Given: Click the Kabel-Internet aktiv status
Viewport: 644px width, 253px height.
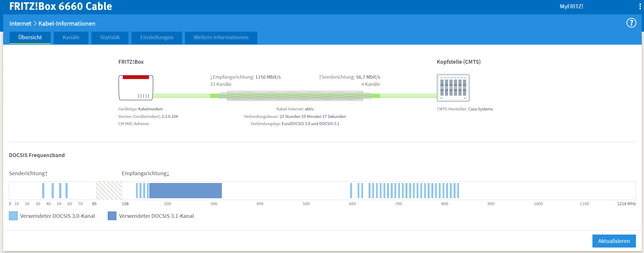Looking at the screenshot, I should 295,109.
